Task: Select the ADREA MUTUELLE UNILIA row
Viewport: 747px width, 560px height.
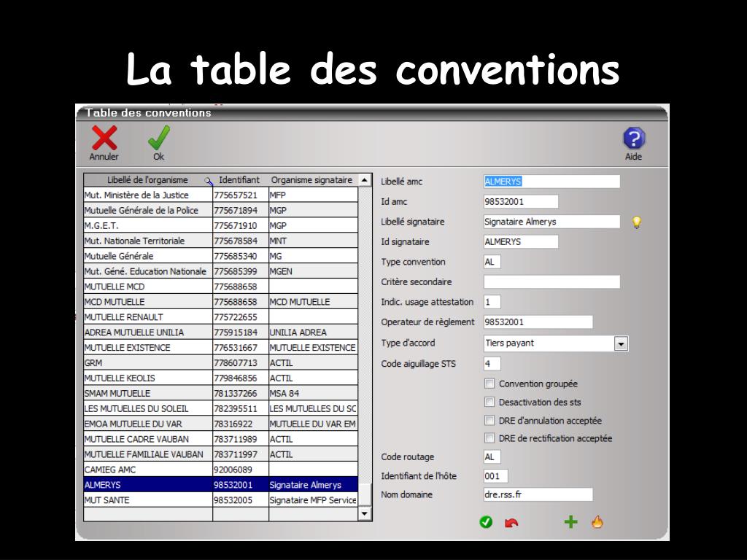Action: [x=220, y=332]
